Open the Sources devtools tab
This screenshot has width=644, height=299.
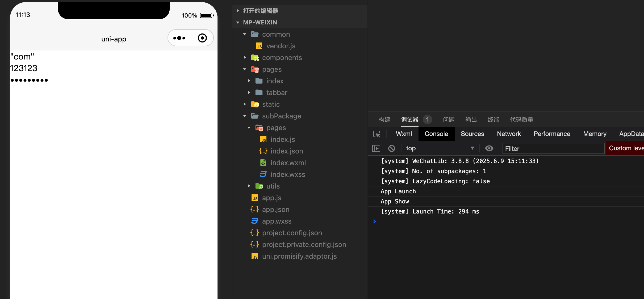[472, 134]
